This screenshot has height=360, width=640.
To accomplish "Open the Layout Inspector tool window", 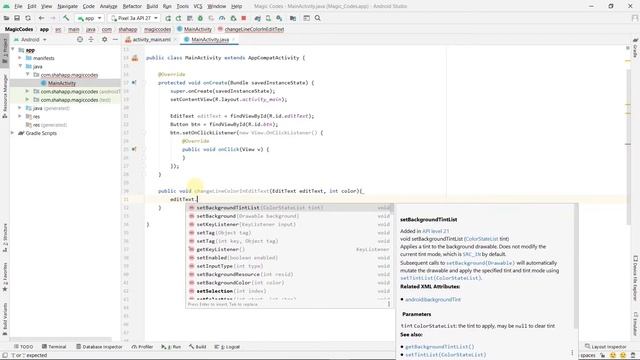I will click(605, 347).
